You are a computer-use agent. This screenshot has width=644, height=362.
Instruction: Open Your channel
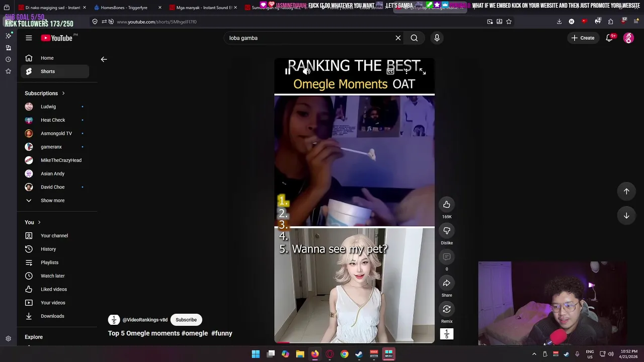[x=55, y=236]
